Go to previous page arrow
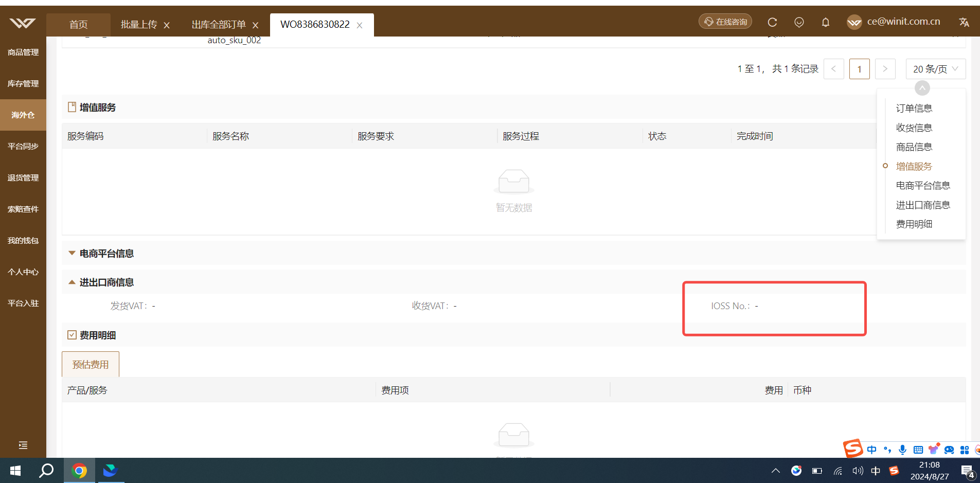Image resolution: width=980 pixels, height=483 pixels. (x=833, y=69)
